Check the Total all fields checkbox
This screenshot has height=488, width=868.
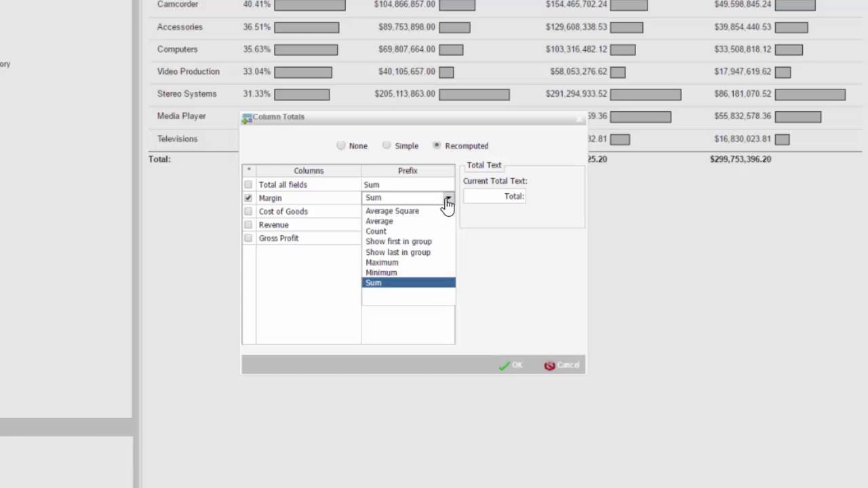pyautogui.click(x=248, y=184)
